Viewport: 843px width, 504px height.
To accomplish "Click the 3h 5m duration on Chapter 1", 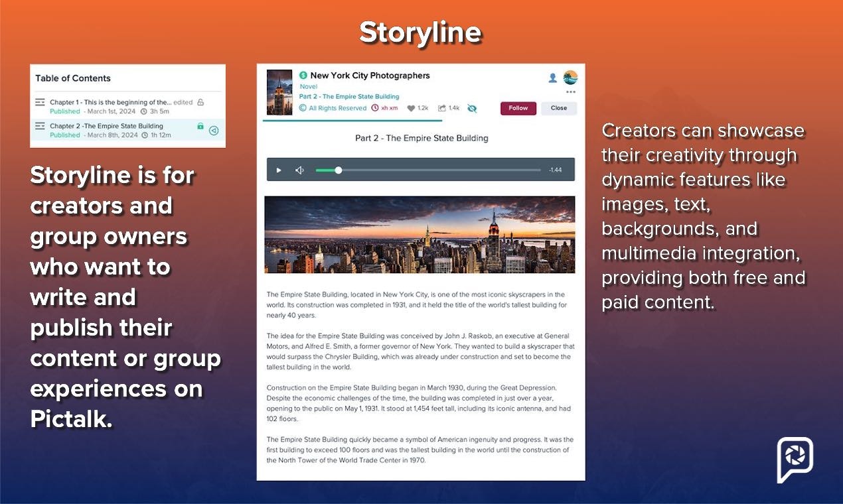I will click(161, 111).
